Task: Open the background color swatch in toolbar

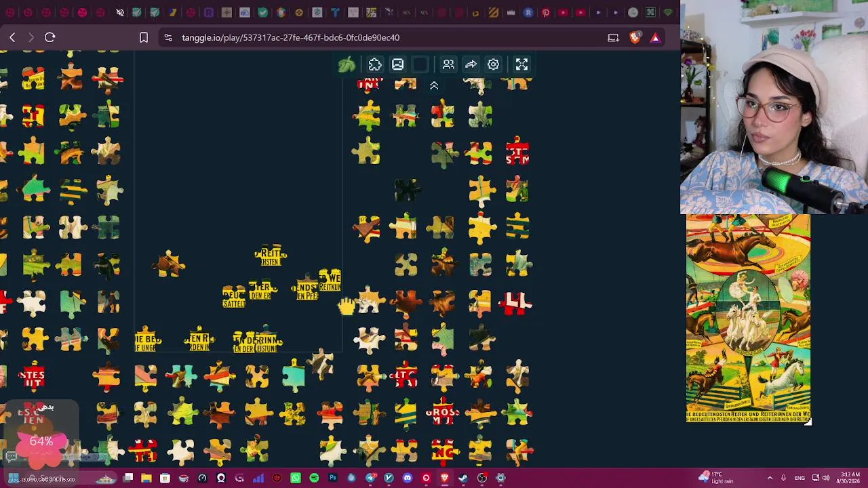Action: click(420, 64)
